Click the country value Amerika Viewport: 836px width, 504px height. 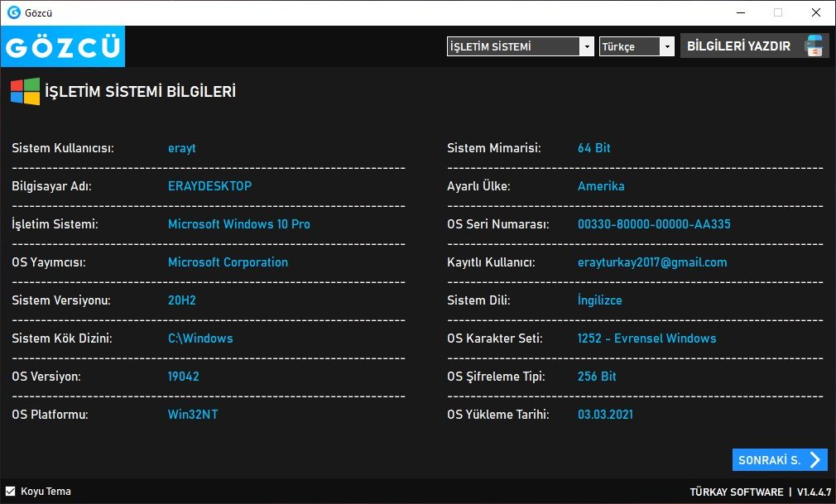[601, 186]
